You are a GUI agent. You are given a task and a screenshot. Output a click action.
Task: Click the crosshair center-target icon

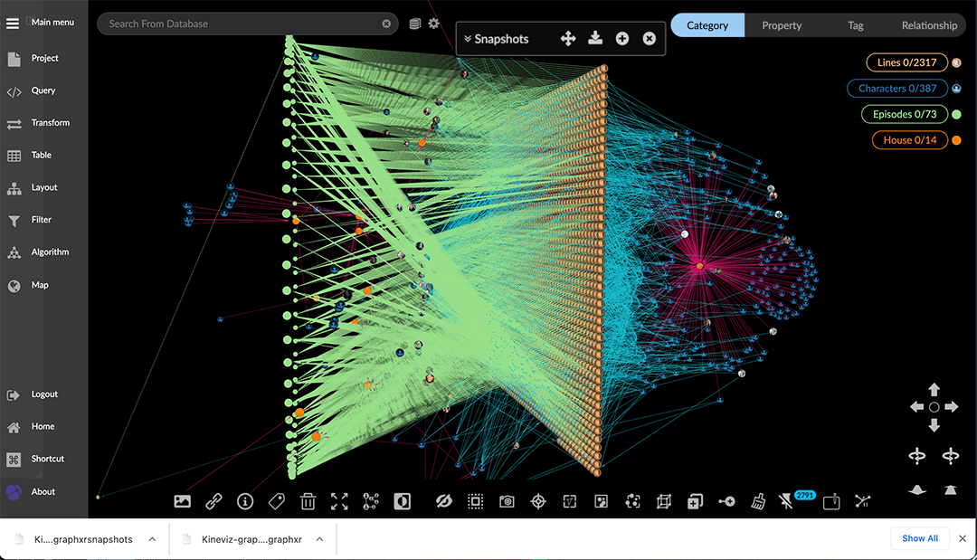click(x=538, y=501)
